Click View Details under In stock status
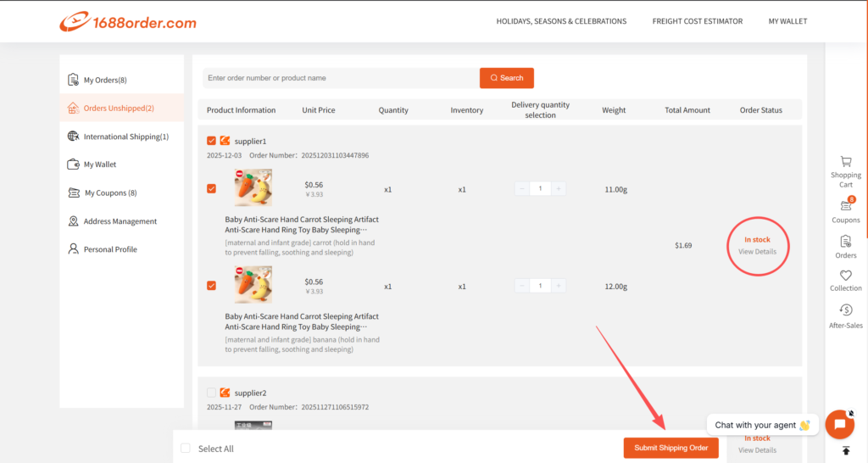Screen dimensions: 868x463 pos(757,252)
